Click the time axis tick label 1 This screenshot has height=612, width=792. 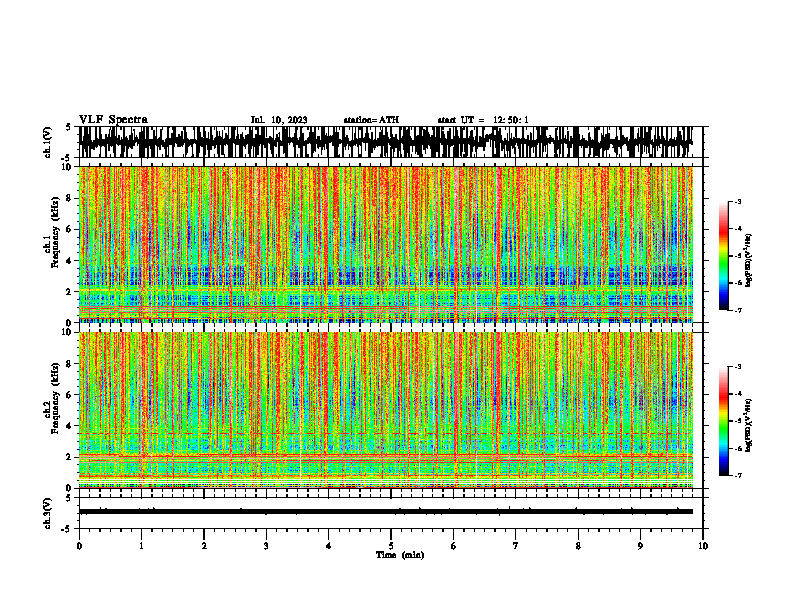pyautogui.click(x=141, y=546)
